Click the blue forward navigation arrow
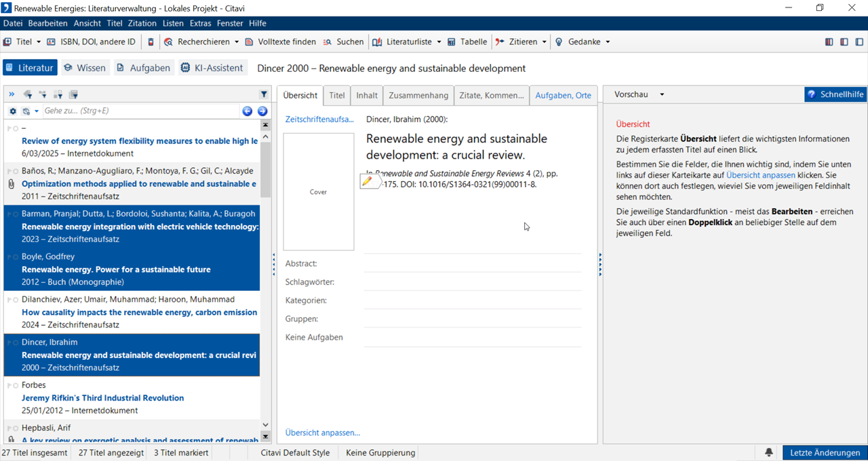 [262, 111]
